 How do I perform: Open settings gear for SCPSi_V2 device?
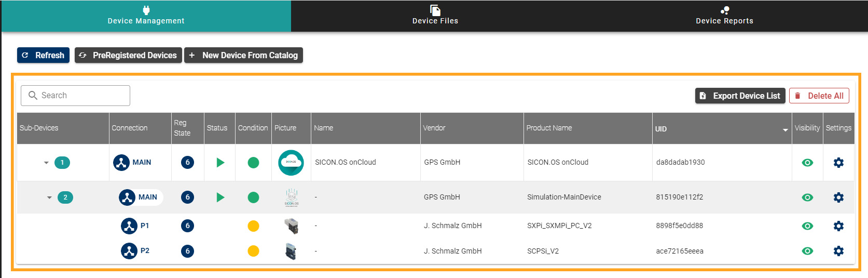click(838, 251)
